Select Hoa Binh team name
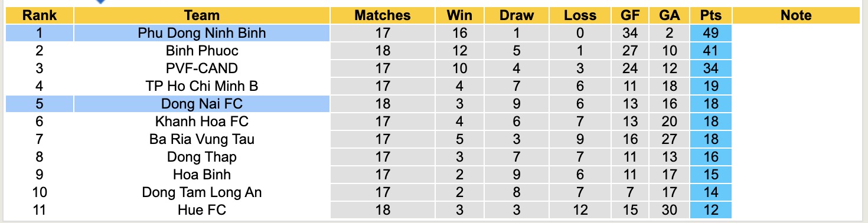868x223 pixels. [x=202, y=175]
